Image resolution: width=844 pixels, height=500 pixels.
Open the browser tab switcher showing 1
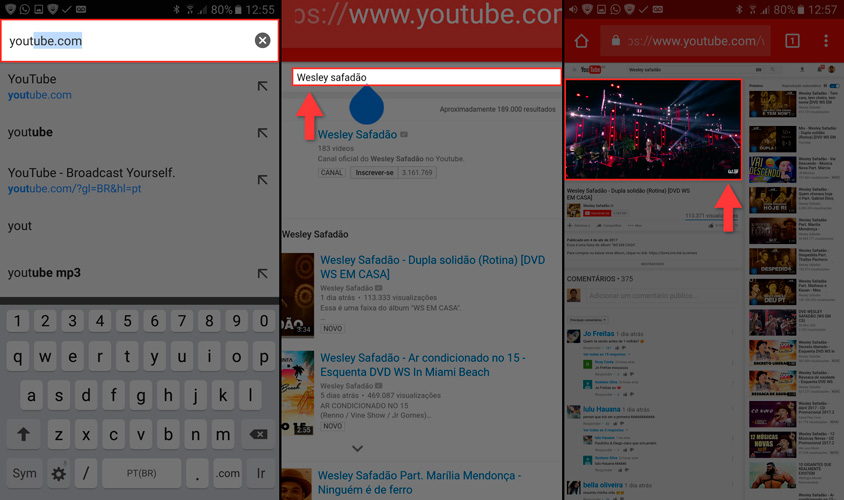792,41
